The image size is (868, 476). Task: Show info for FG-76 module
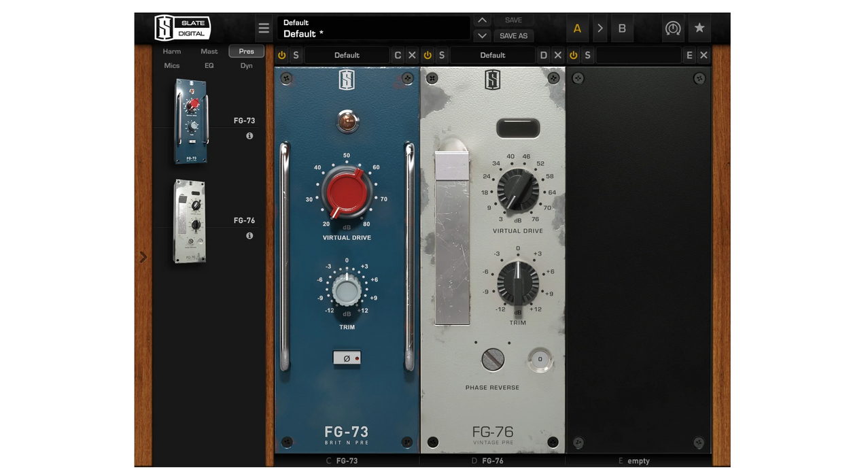click(249, 236)
